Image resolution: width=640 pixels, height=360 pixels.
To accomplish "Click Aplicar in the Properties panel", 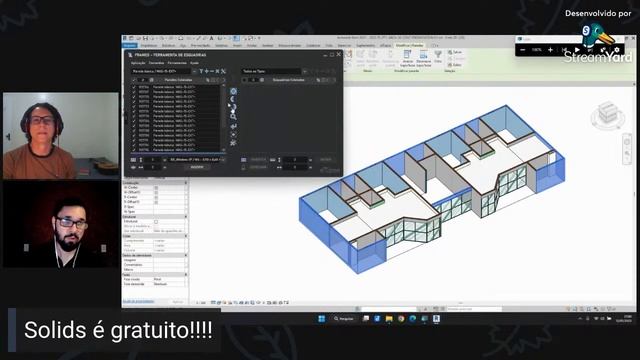I will click(178, 302).
